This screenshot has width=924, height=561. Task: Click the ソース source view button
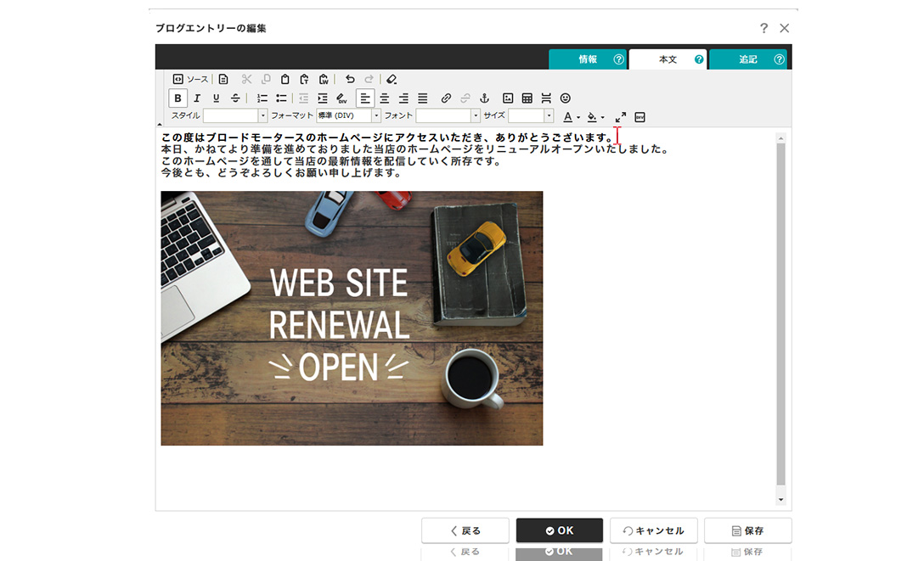coord(190,79)
